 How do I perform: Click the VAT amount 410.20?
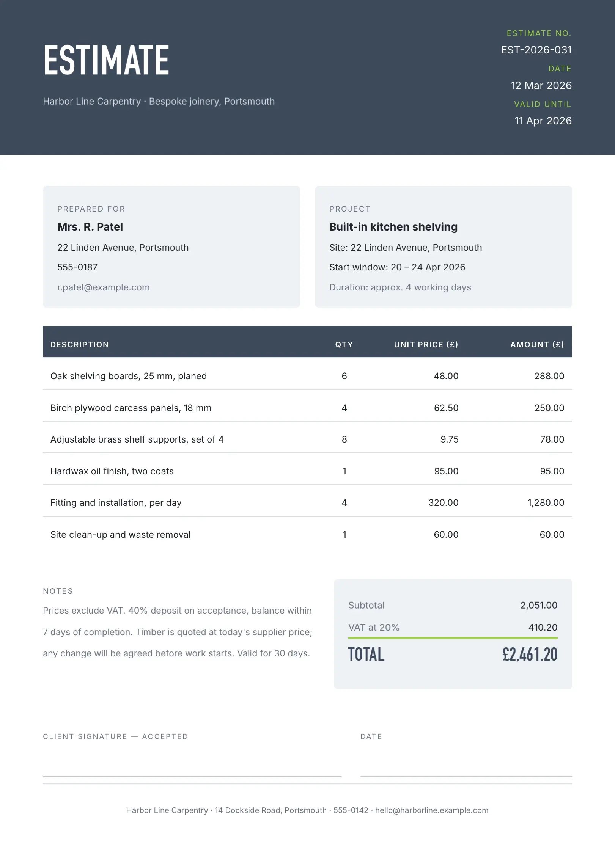(x=543, y=628)
